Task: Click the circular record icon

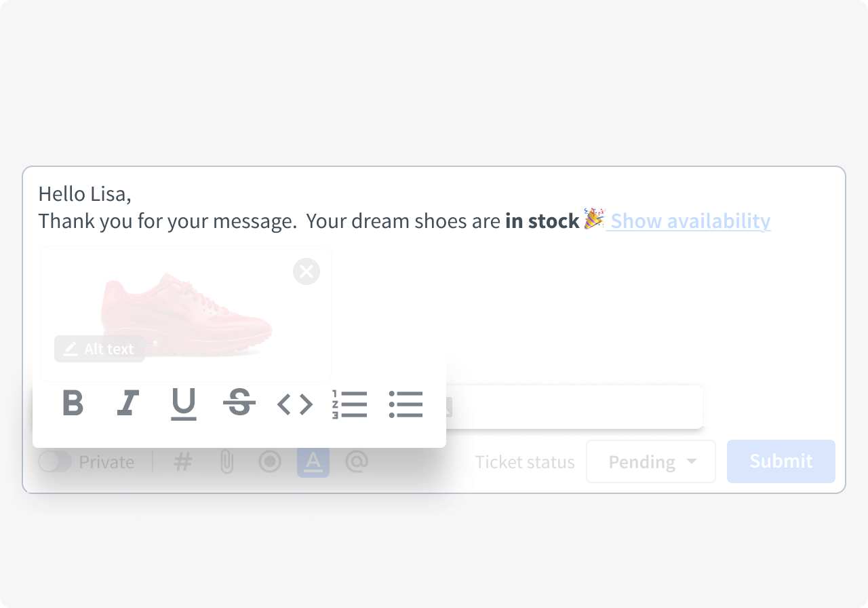Action: point(269,461)
